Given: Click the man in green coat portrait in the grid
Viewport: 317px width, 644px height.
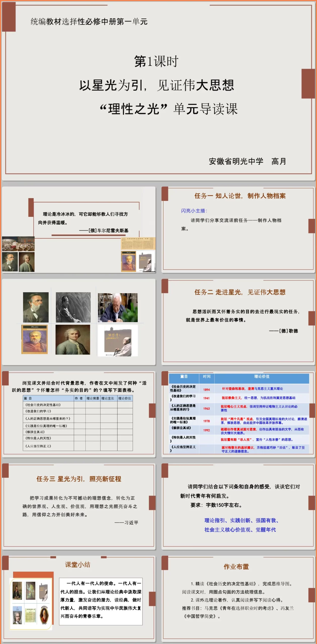Looking at the screenshot, I should (73, 339).
